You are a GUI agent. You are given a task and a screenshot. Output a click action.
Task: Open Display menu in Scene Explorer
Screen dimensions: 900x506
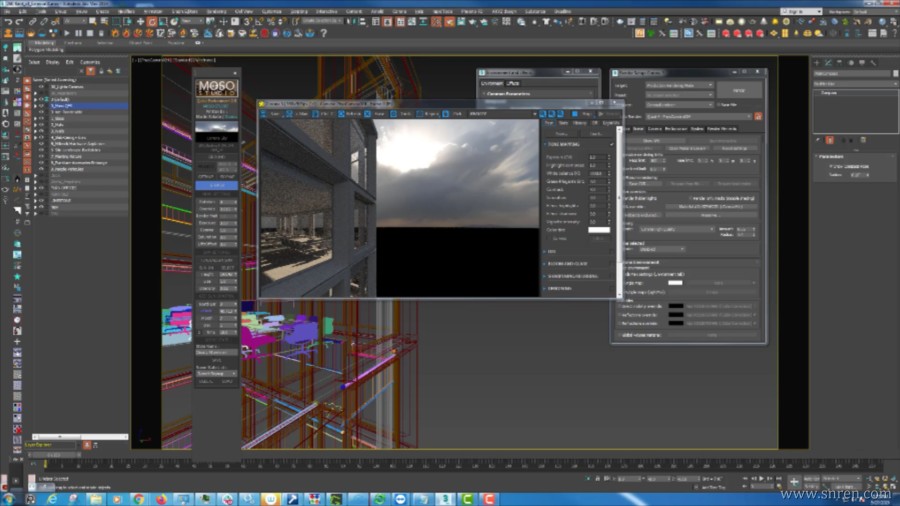(x=52, y=62)
